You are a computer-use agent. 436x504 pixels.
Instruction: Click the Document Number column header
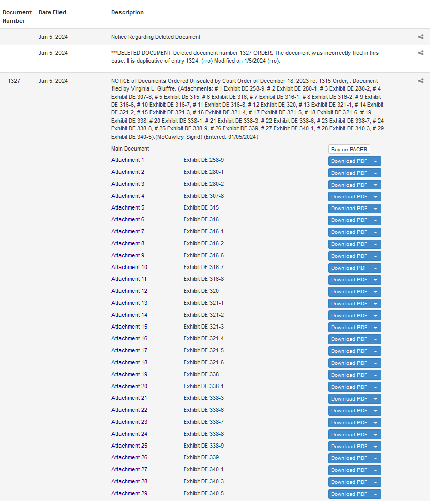[x=17, y=17]
